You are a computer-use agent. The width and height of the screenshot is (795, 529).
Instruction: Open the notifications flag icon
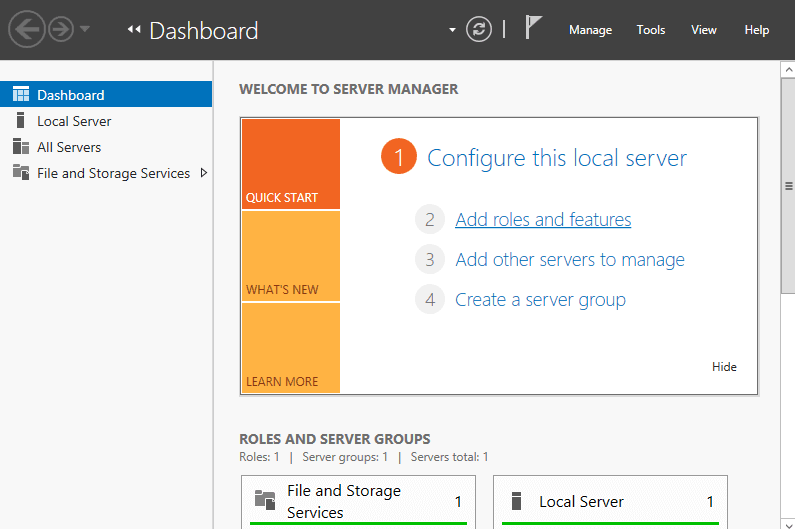coord(533,29)
